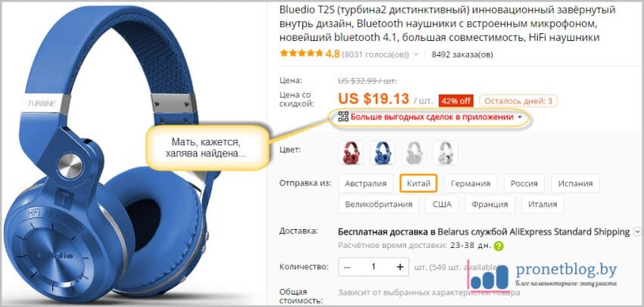Open the shipping method dropdown arrow
The width and height of the screenshot is (644, 307).
(637, 232)
